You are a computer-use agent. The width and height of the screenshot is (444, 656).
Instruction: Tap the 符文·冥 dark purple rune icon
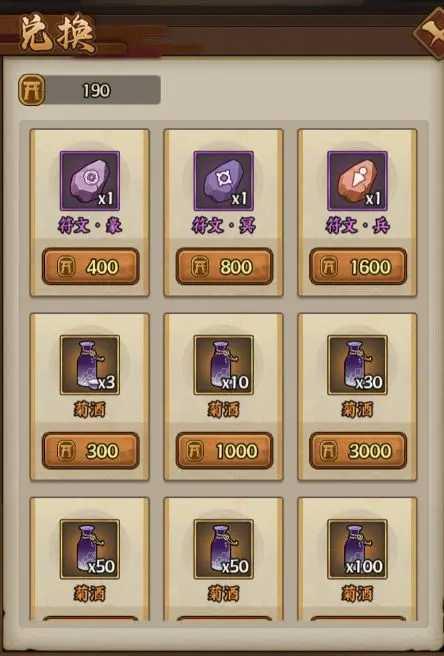pos(223,181)
